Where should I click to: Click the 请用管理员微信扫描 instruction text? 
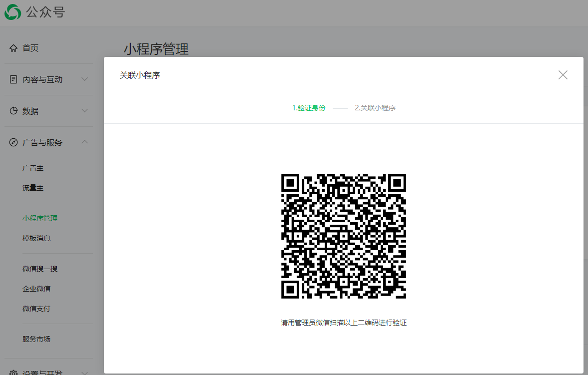pyautogui.click(x=344, y=323)
